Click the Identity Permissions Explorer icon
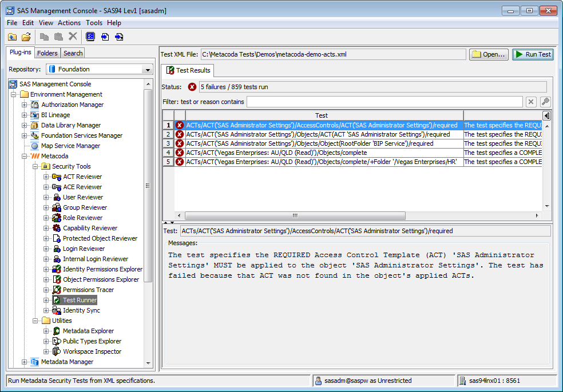Screen dimensions: 563x392 point(57,269)
